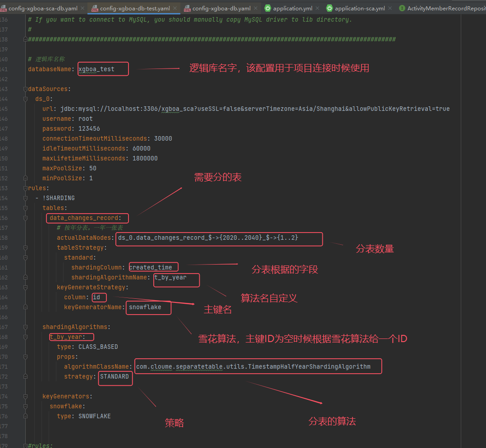Click the fold-end marker beside shardingAlgorithmName line
Screen dimensions: 486x448
click(x=25, y=278)
